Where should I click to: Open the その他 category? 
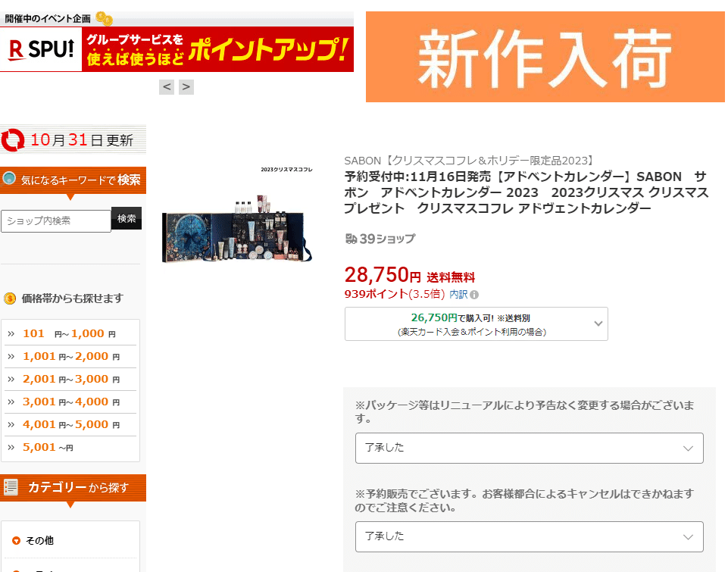(x=39, y=540)
